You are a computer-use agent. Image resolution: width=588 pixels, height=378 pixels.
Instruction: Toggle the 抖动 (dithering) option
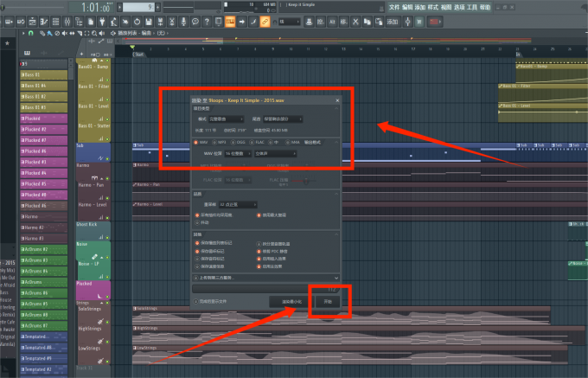pyautogui.click(x=198, y=221)
